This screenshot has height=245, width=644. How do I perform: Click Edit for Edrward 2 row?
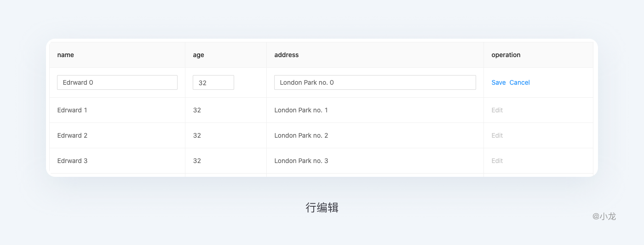[497, 135]
